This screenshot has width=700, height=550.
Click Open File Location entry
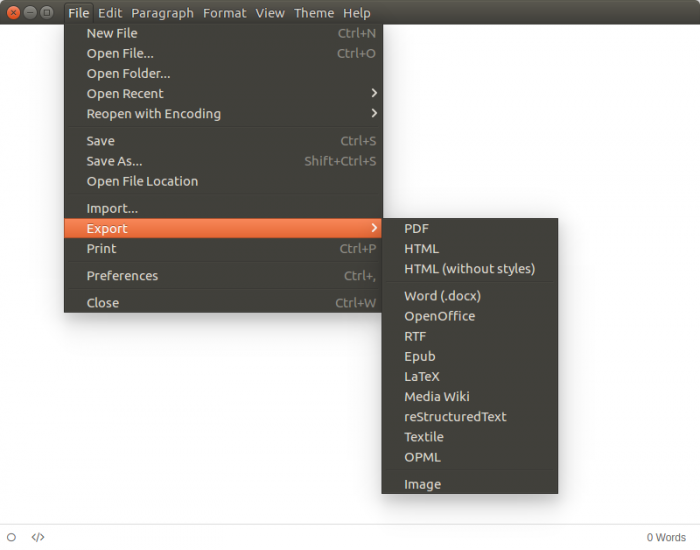(142, 181)
